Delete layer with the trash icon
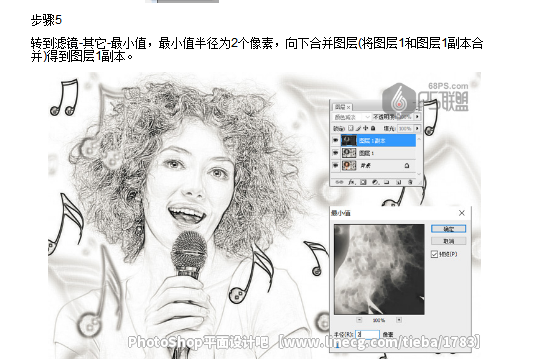Screen dimensions: 536x361 point(410,182)
